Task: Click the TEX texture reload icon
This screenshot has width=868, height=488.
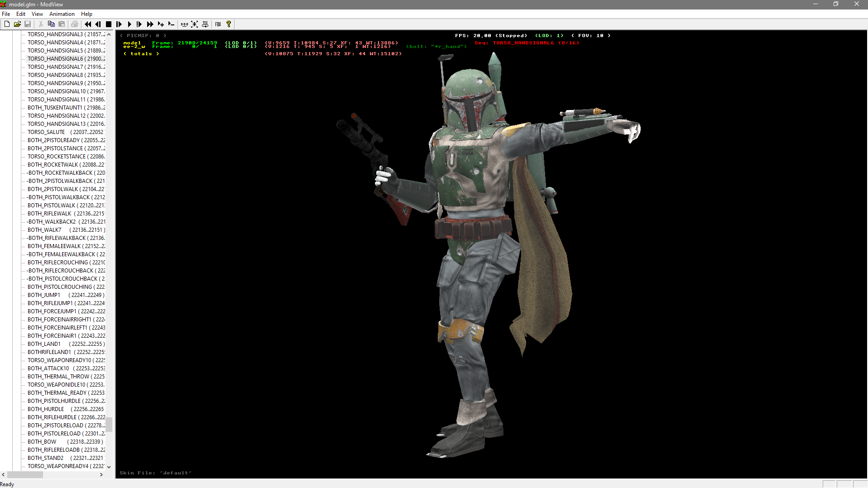Action: (x=205, y=24)
